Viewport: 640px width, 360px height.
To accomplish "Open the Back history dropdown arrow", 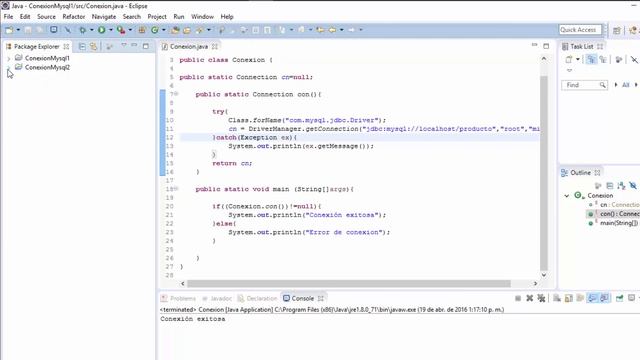I will [x=342, y=30].
